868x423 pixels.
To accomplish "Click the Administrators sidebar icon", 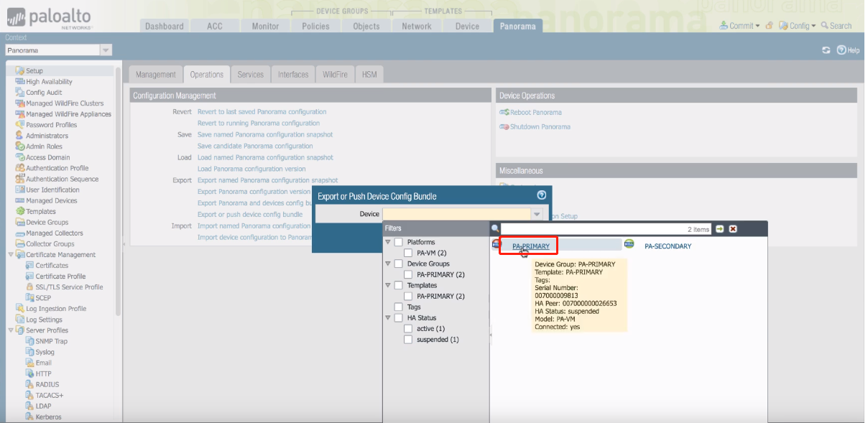I will 20,136.
